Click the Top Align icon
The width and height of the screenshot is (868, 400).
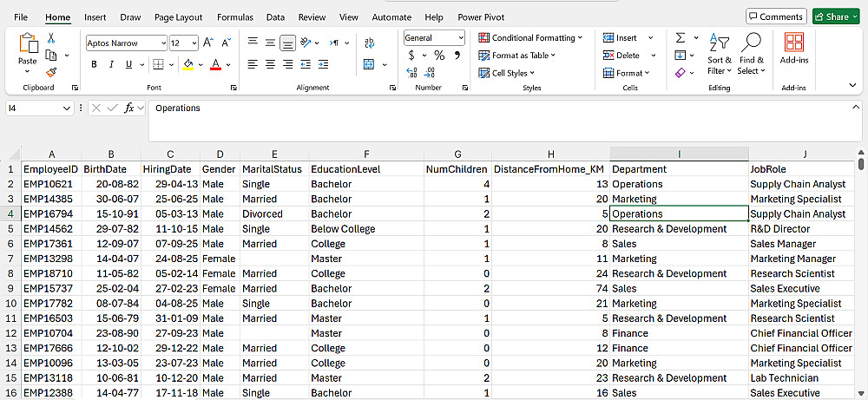point(253,42)
